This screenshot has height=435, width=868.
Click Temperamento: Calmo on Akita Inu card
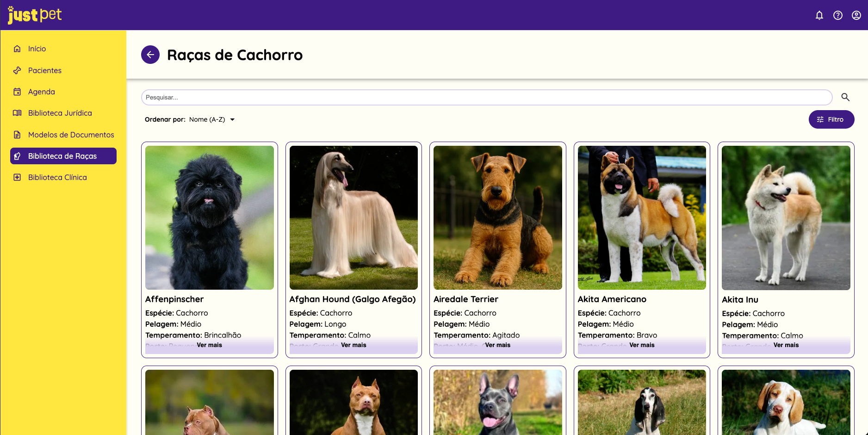[x=763, y=336]
